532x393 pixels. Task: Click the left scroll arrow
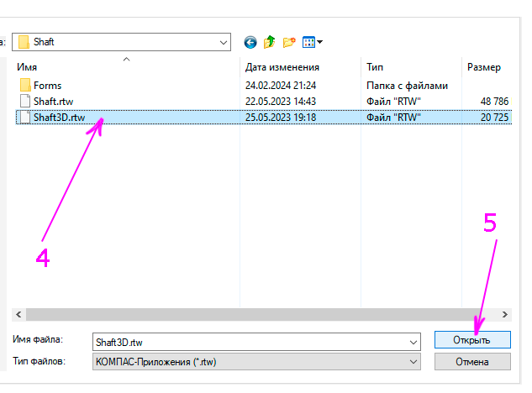point(18,314)
